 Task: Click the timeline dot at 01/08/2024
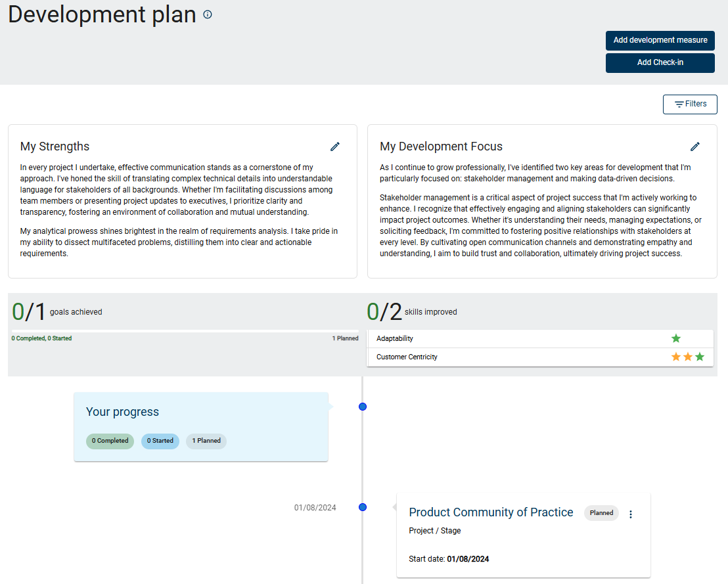click(x=363, y=506)
